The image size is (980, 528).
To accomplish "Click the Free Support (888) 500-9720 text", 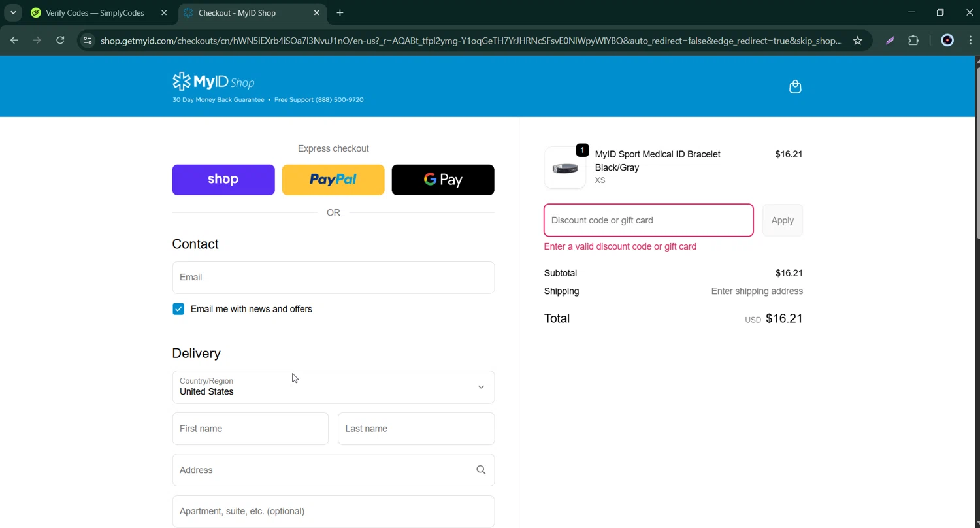I will pos(319,100).
